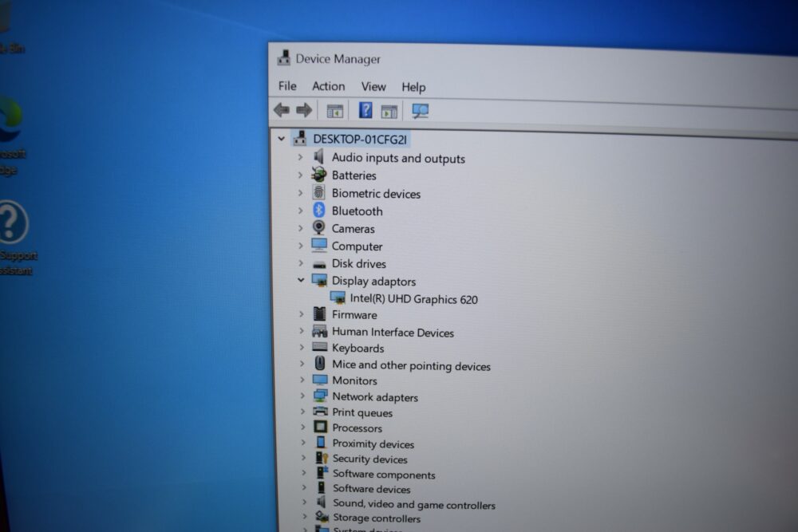Click the Human Interface Devices icon
Image resolution: width=798 pixels, height=532 pixels.
coord(320,332)
